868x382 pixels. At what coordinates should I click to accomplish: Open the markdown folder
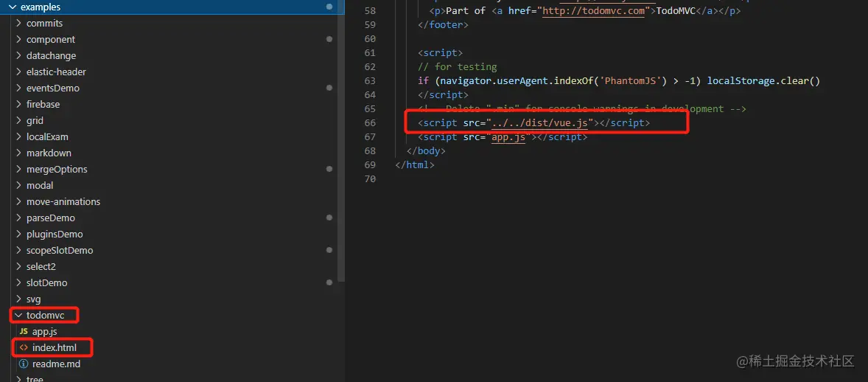(x=49, y=153)
